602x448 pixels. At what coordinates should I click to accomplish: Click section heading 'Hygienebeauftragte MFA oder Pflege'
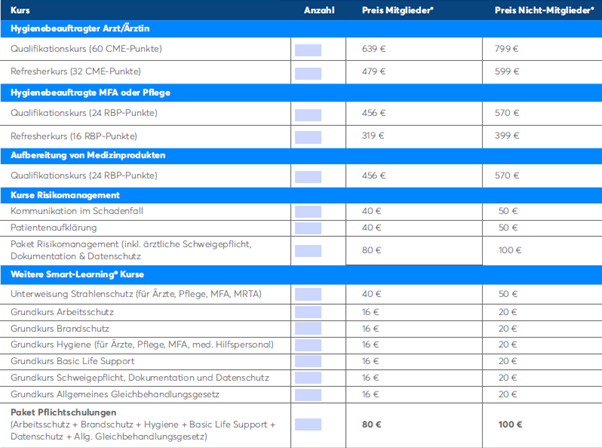[90, 93]
